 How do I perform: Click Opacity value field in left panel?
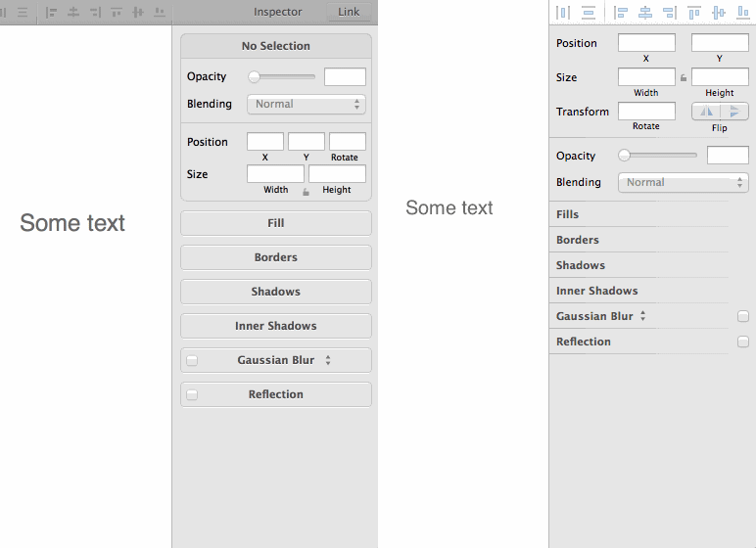point(346,77)
